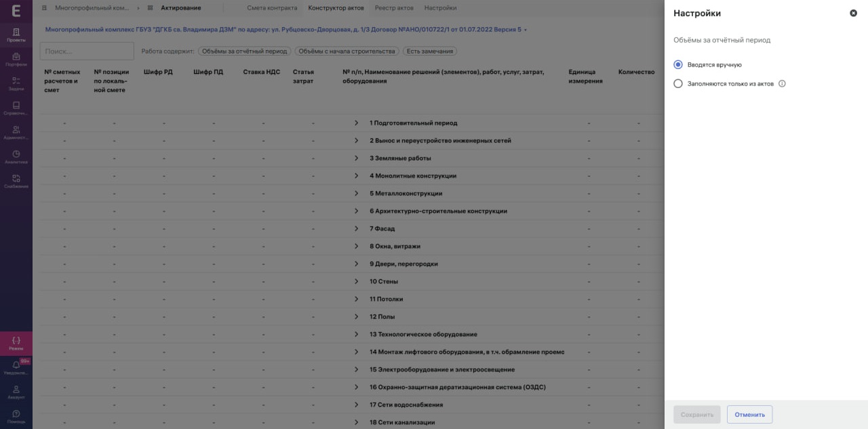Open the contract version dropdown arrow
The height and width of the screenshot is (429, 868).
[526, 30]
